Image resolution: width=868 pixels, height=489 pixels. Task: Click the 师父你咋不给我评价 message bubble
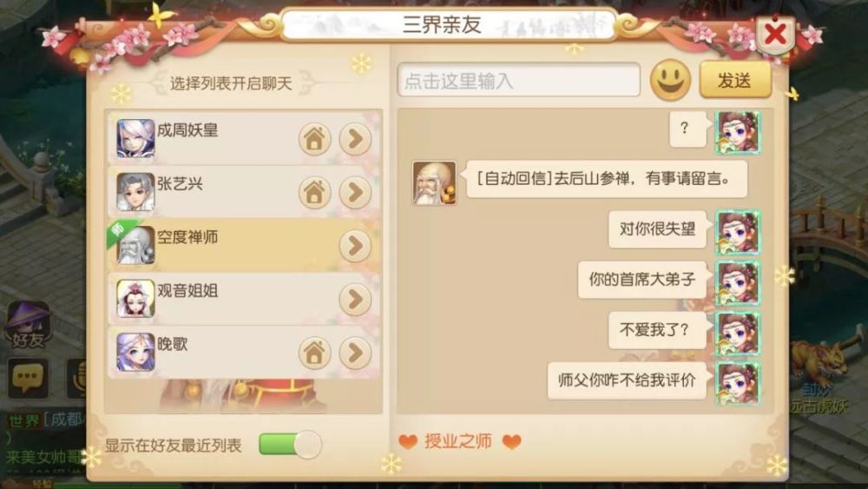click(627, 380)
